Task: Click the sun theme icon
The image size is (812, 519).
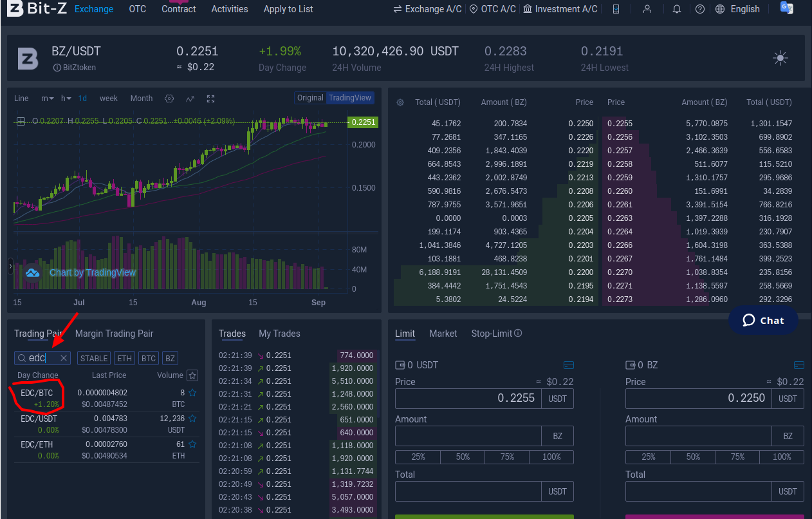Action: (x=780, y=58)
